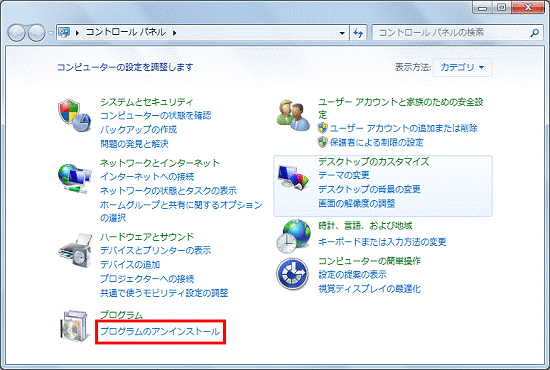
Task: Open the カテゴリ view mode dropdown
Action: (462, 67)
